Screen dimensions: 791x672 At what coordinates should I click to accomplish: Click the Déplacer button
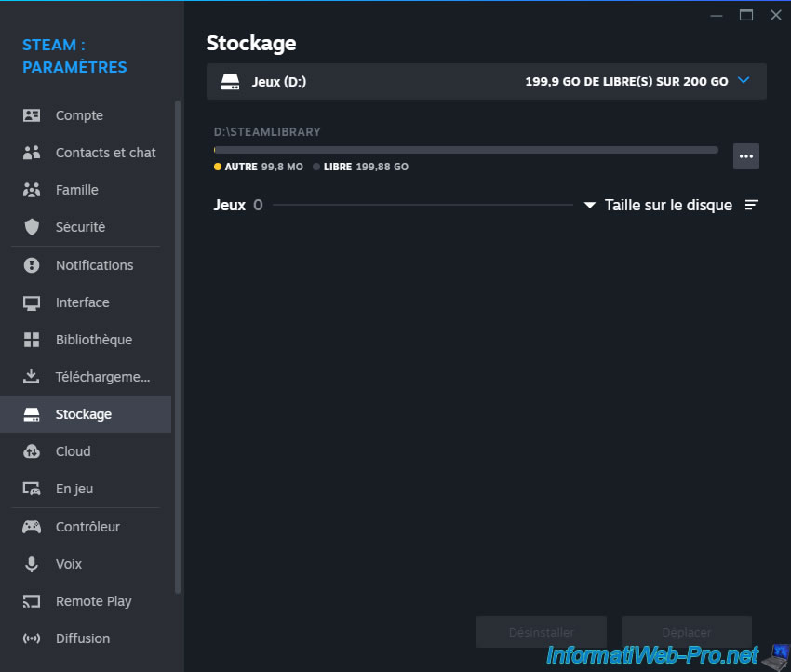click(687, 632)
